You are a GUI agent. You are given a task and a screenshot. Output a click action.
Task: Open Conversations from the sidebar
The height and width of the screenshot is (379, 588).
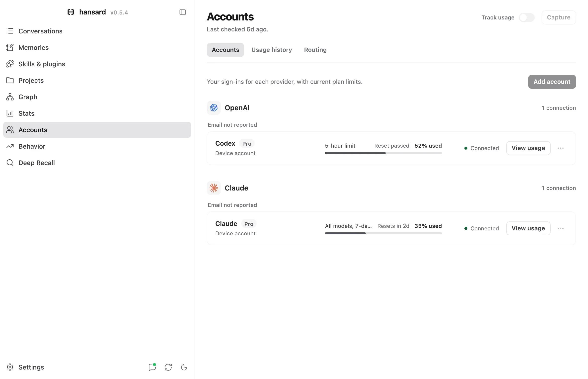97,31
